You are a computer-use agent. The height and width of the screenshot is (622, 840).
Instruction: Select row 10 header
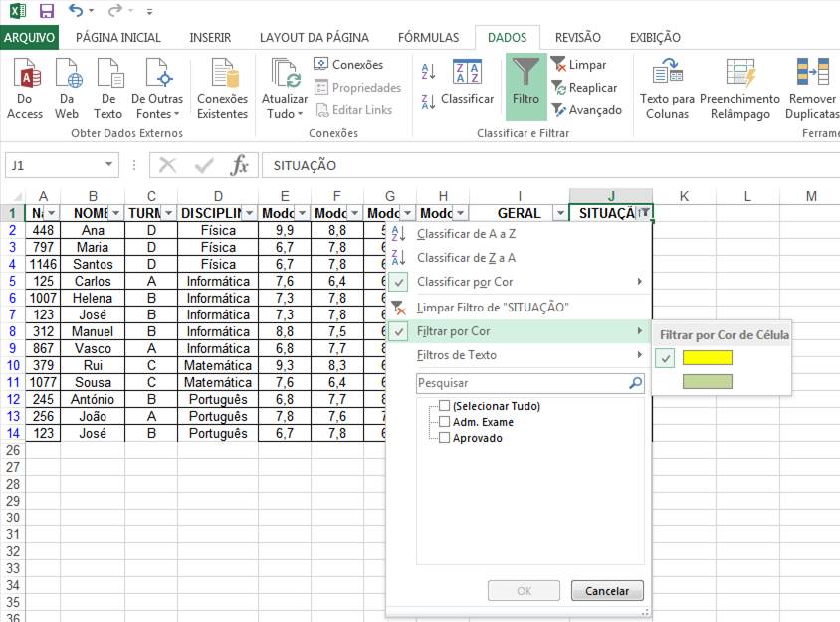pyautogui.click(x=12, y=365)
